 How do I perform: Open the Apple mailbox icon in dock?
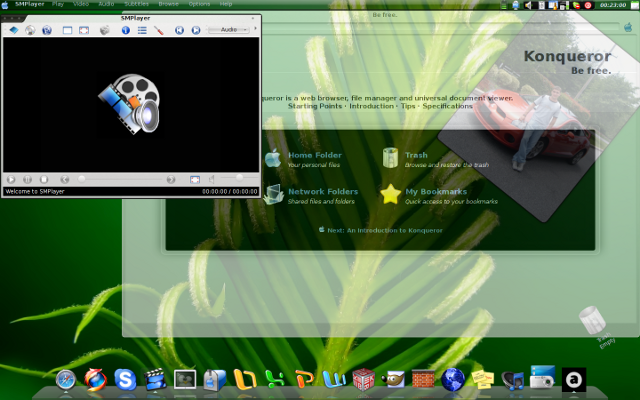coord(215,380)
